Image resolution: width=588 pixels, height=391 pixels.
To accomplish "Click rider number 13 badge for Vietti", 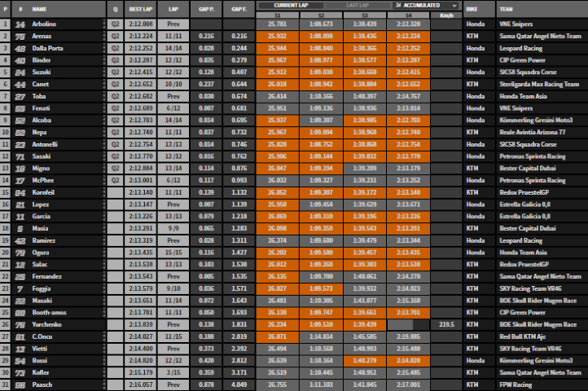I will click(x=20, y=349).
